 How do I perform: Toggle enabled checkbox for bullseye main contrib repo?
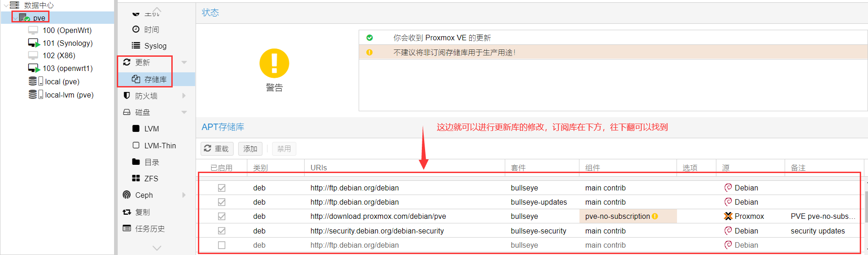point(222,188)
